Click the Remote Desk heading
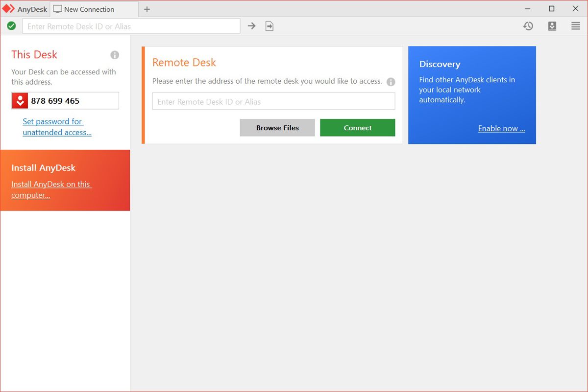This screenshot has width=588, height=392. point(184,63)
